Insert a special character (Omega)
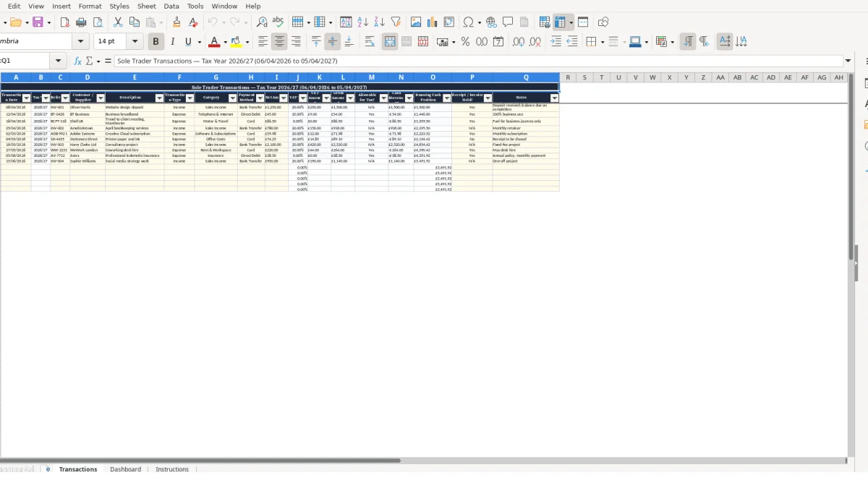Image resolution: width=868 pixels, height=488 pixels. 469,22
